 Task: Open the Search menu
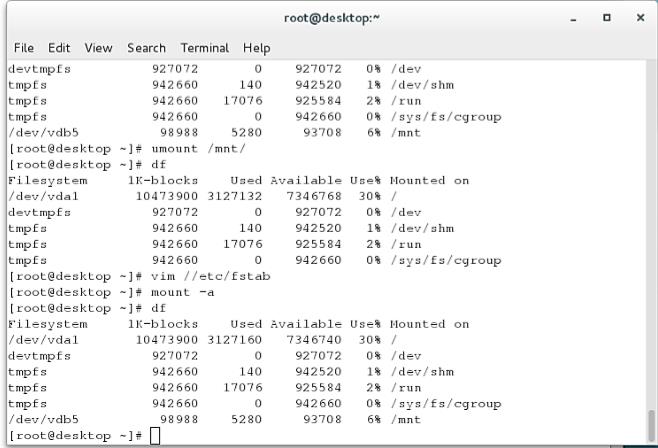(146, 48)
